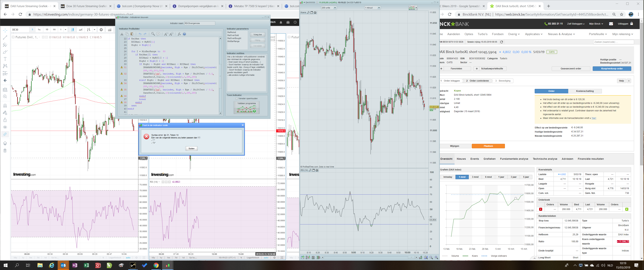Click Sluiten in the error dialog
The width and height of the screenshot is (644, 270).
tap(191, 148)
